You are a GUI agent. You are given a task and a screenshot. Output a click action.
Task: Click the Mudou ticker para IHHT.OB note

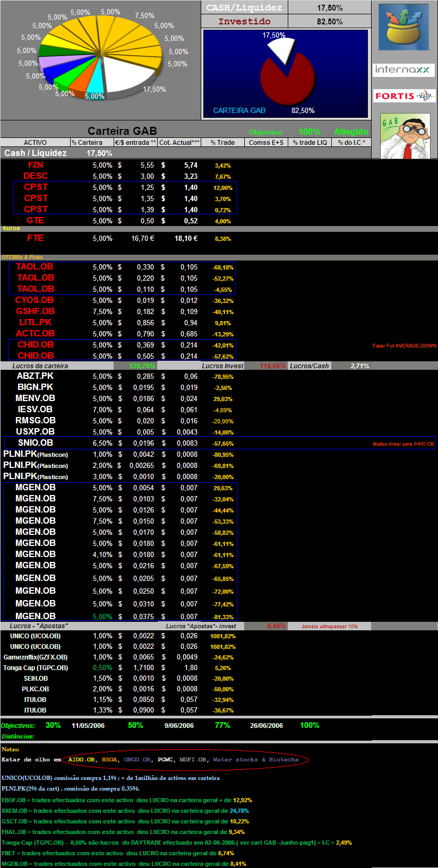(x=403, y=444)
